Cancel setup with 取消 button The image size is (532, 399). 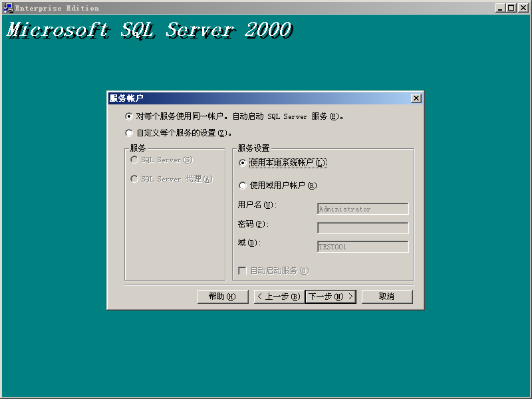(x=387, y=297)
